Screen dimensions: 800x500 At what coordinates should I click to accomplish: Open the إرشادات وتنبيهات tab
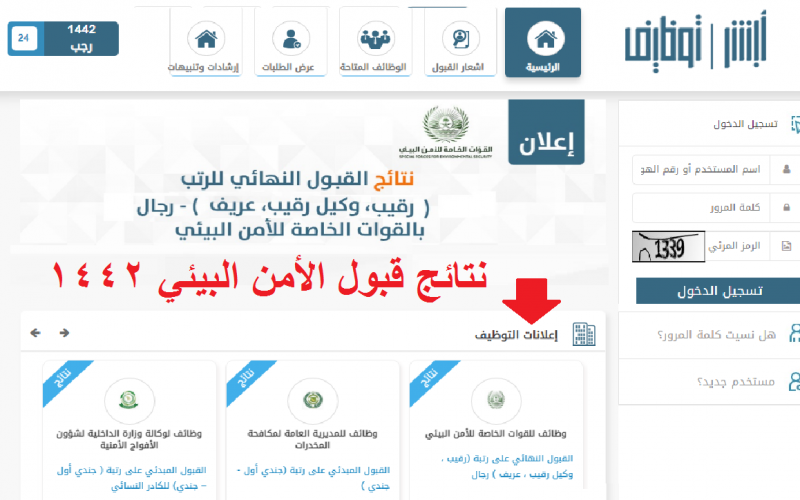(205, 42)
